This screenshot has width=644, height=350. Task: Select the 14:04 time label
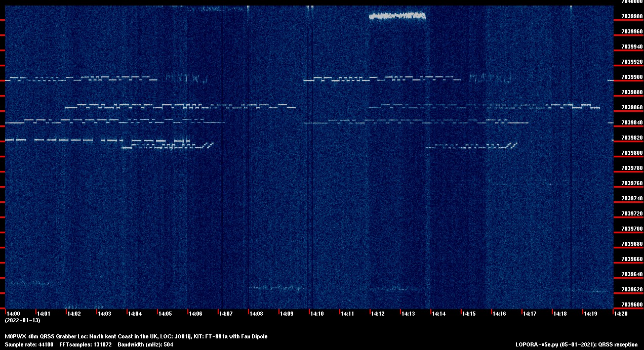coord(135,314)
